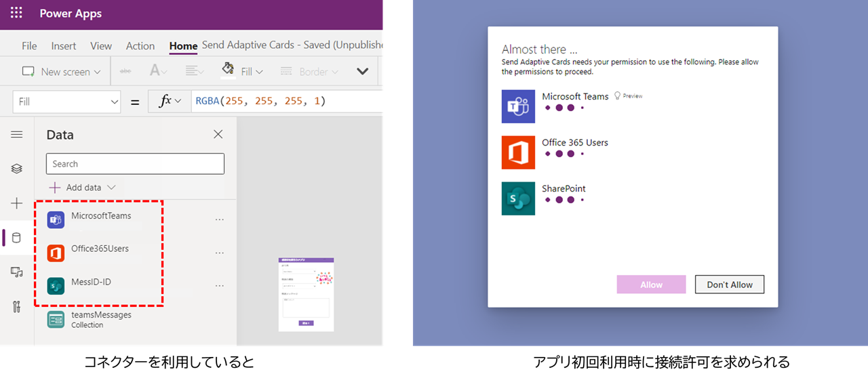Expand the Add data dropdown
The width and height of the screenshot is (868, 378).
coord(82,188)
